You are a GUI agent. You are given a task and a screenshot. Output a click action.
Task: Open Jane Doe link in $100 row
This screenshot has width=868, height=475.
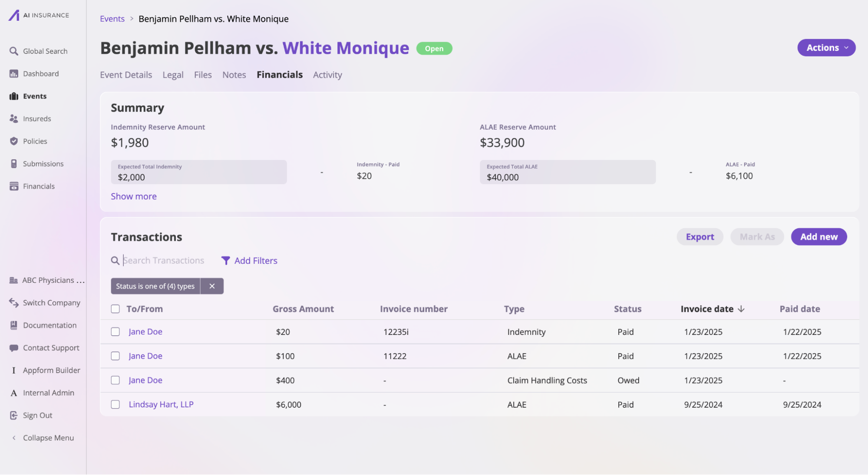point(145,356)
